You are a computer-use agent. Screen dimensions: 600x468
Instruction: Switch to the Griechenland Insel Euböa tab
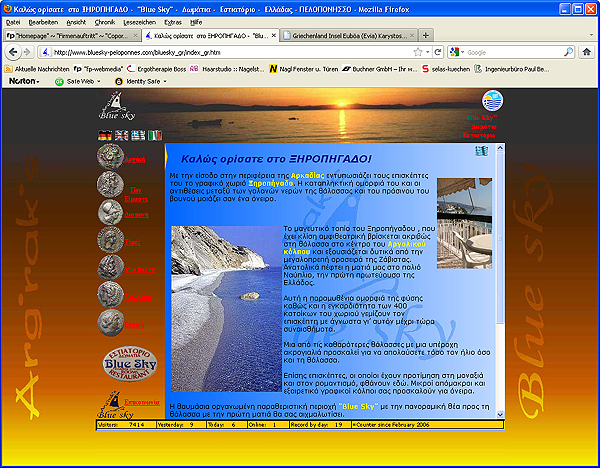343,35
